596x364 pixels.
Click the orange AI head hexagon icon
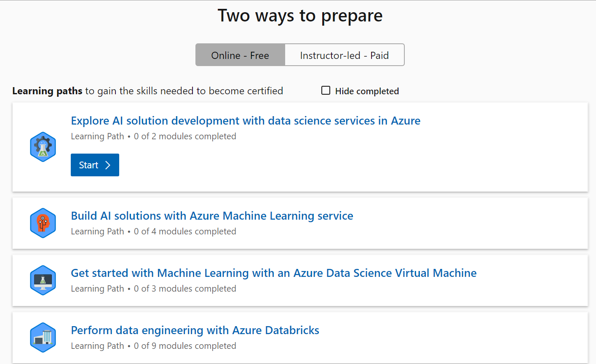click(x=43, y=223)
